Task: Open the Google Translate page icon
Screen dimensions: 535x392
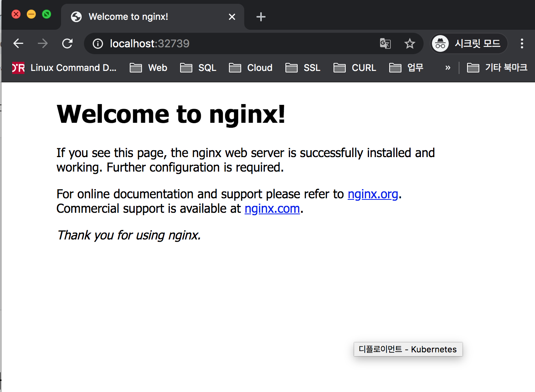Action: tap(385, 43)
